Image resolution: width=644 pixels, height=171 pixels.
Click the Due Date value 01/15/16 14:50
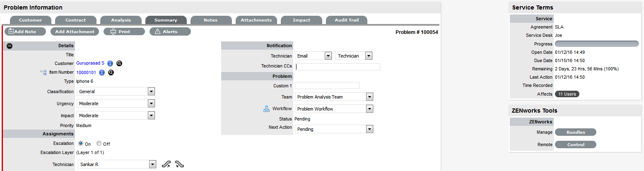click(x=570, y=60)
